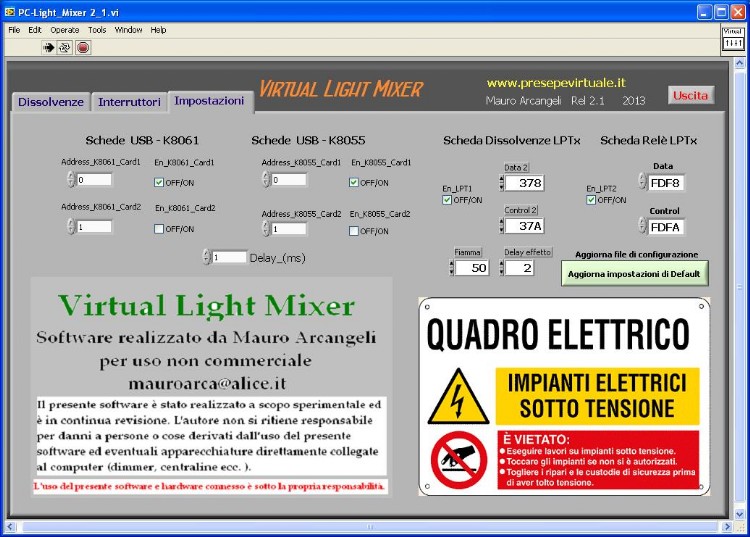Click the Delay_(ms) value field
This screenshot has height=537, width=750.
point(230,257)
